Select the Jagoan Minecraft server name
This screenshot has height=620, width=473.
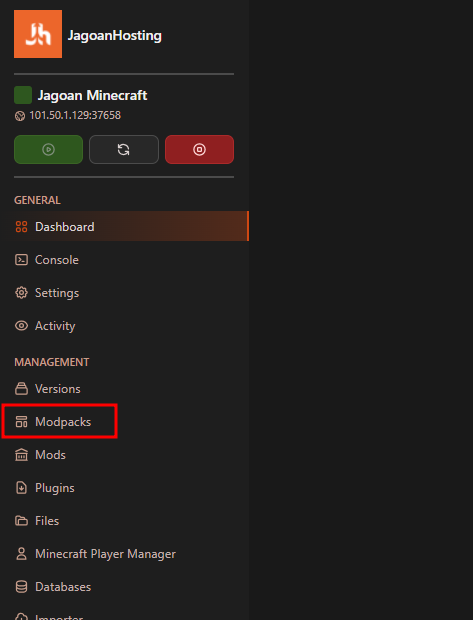point(93,95)
